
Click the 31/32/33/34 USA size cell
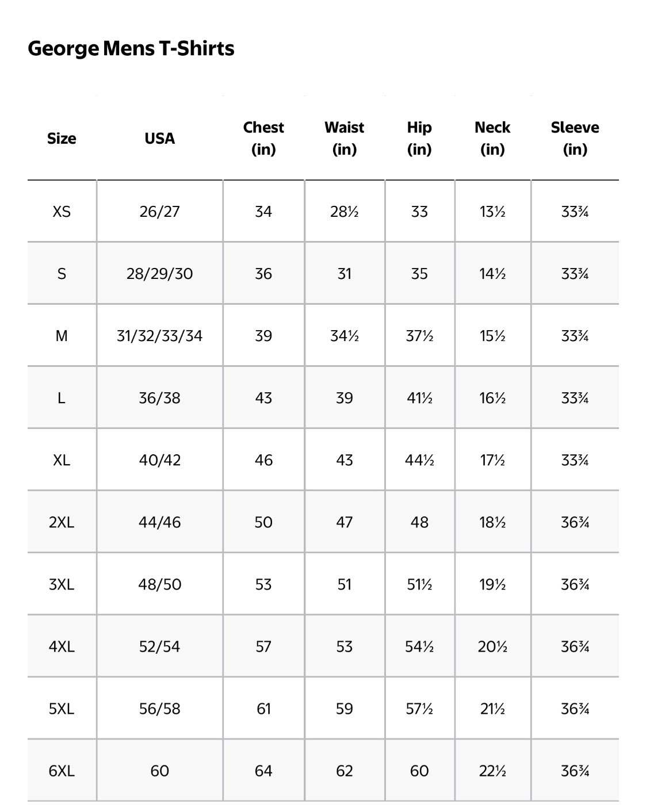tap(160, 336)
